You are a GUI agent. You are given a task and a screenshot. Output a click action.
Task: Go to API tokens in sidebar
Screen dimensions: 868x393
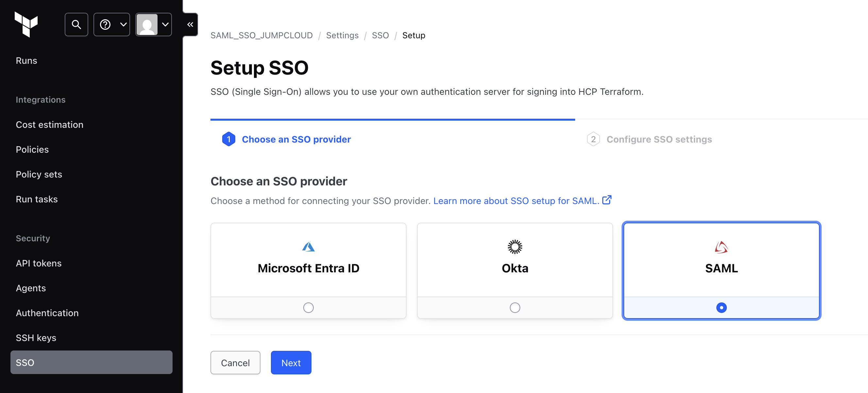pos(39,263)
